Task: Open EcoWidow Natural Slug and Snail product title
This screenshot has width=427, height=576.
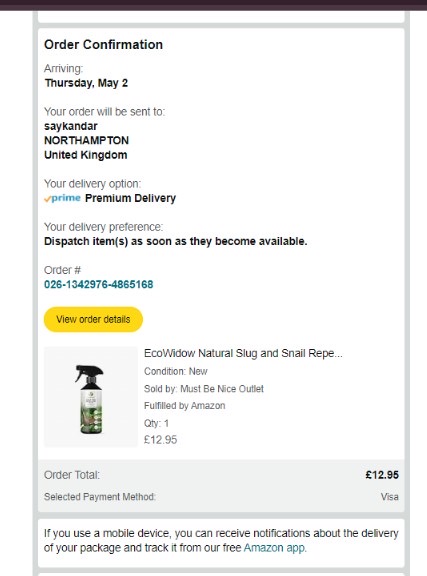Action: tap(243, 353)
